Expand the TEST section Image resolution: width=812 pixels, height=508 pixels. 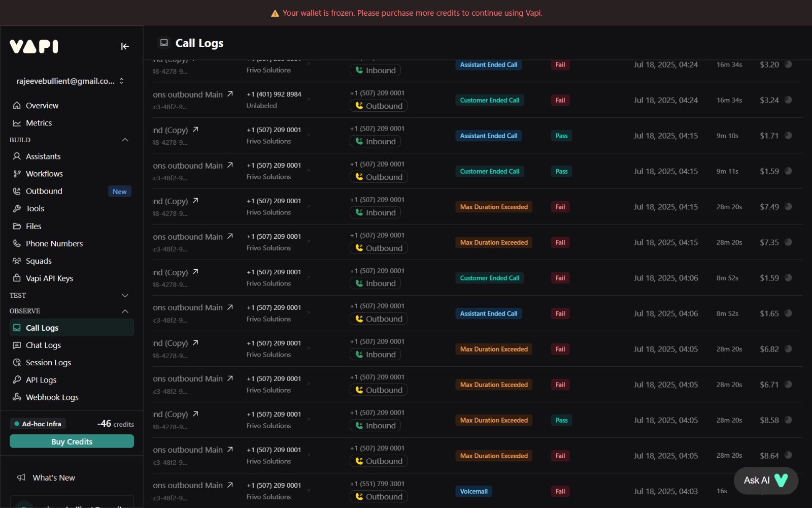point(125,295)
